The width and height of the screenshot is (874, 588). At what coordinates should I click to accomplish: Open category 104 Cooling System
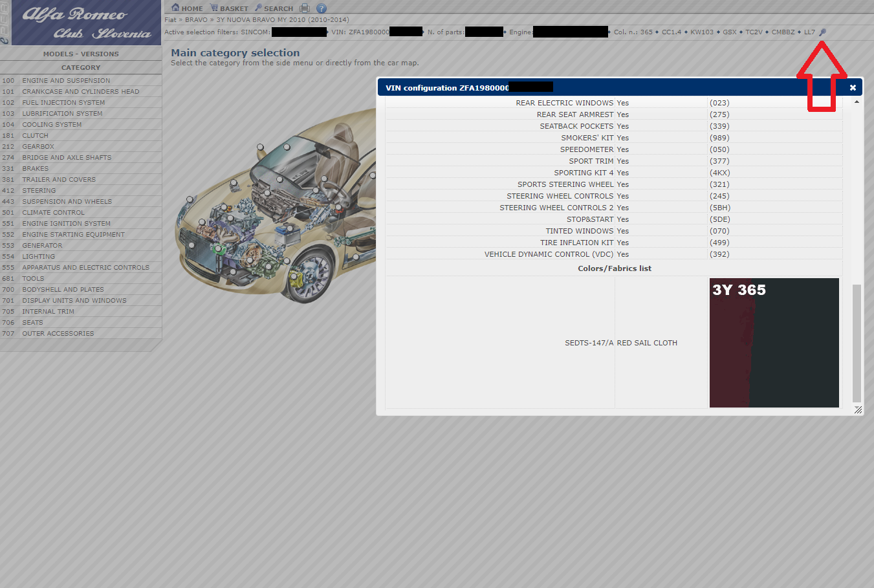point(81,124)
